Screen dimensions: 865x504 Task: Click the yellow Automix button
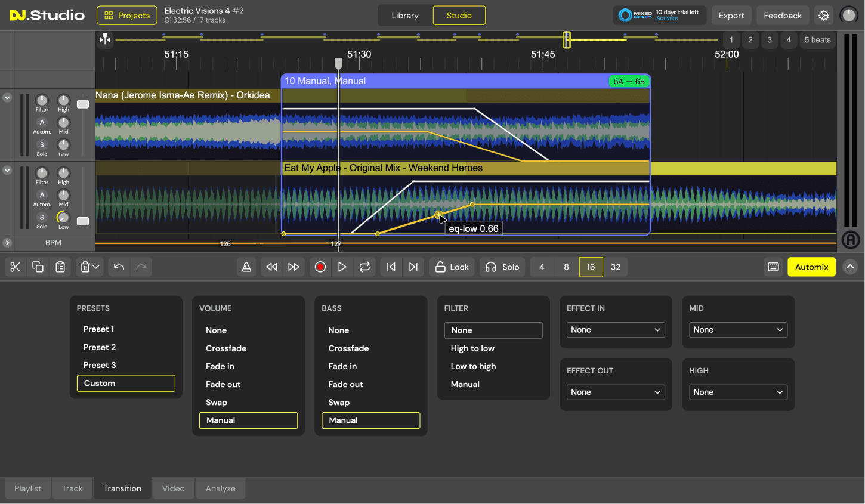tap(812, 267)
